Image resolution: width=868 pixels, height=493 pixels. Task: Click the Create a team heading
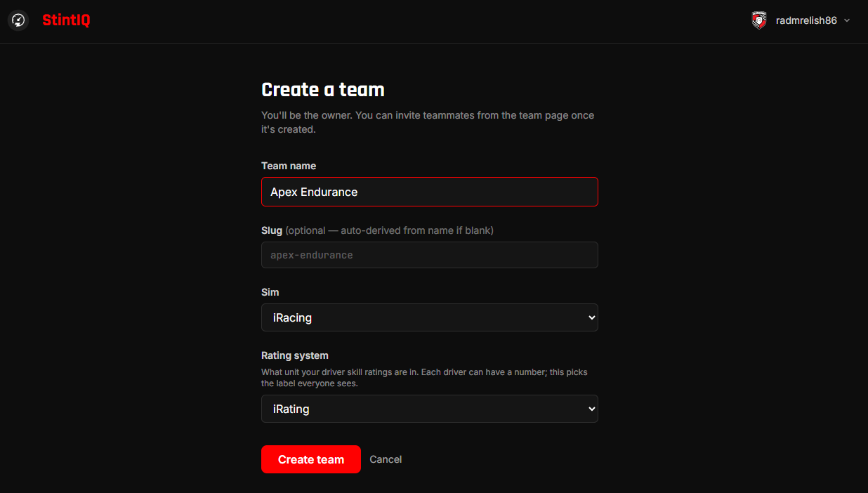click(x=323, y=90)
